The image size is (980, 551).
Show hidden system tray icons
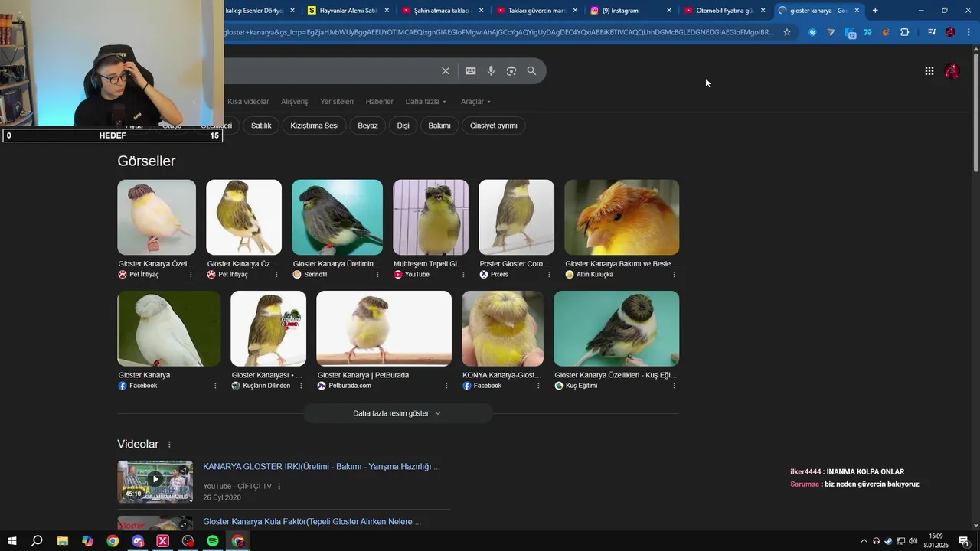pyautogui.click(x=864, y=541)
